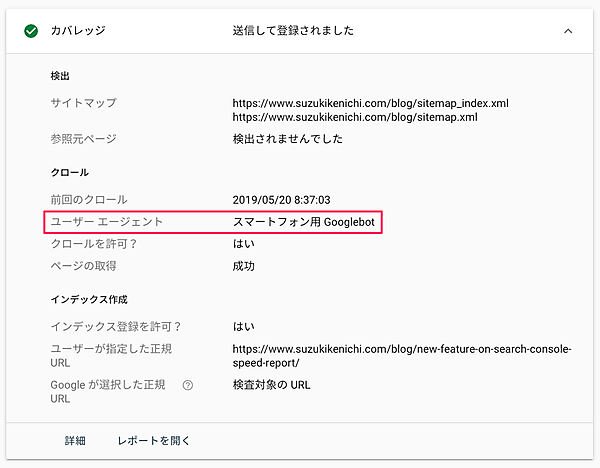Screen dimensions: 600x468
Task: Click the 検出されませんでした value
Action: pyautogui.click(x=287, y=139)
